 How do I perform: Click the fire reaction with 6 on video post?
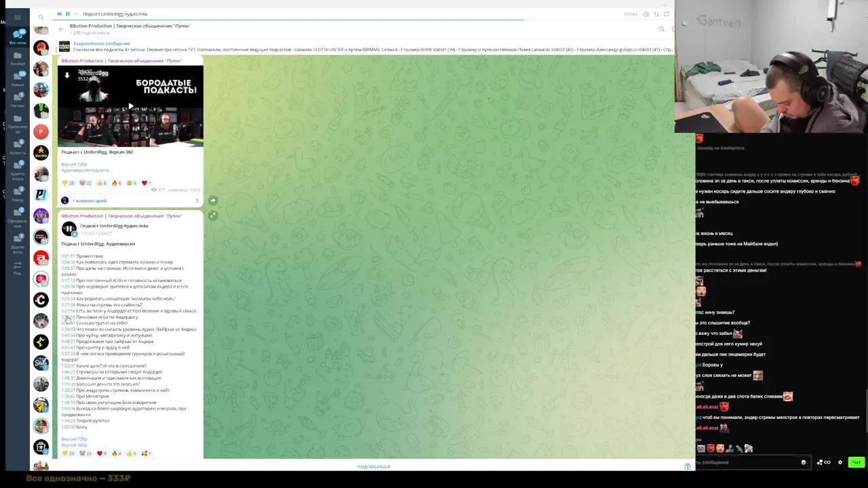117,183
